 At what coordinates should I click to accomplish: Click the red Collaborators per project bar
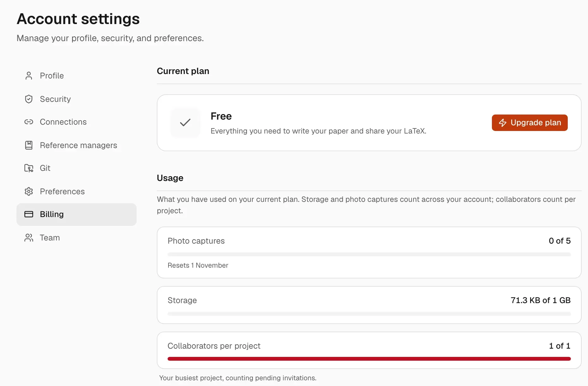click(369, 359)
